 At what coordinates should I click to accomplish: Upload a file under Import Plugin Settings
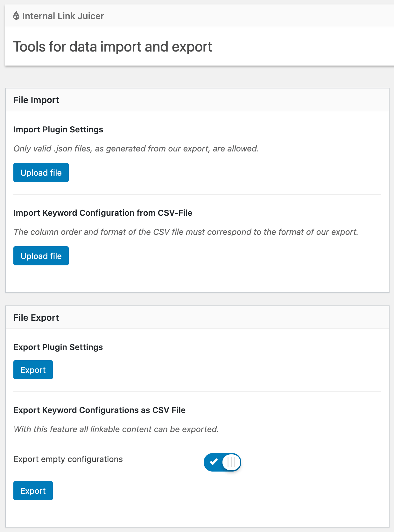[x=41, y=172]
